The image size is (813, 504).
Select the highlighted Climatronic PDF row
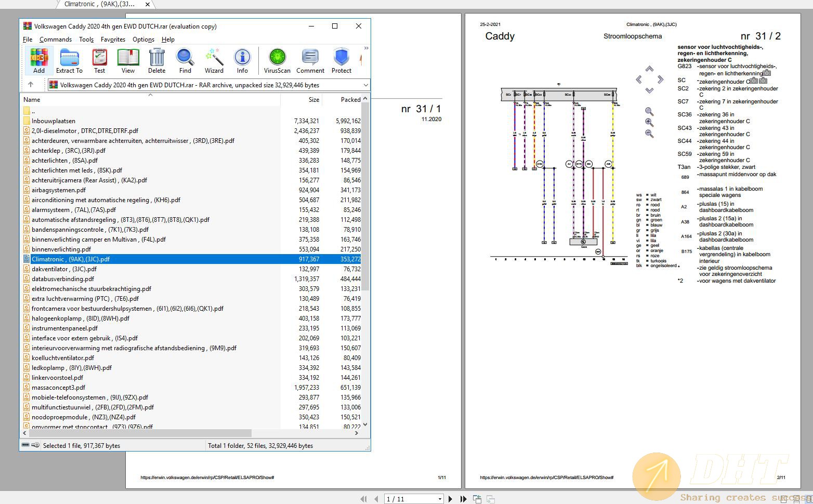[x=191, y=259]
